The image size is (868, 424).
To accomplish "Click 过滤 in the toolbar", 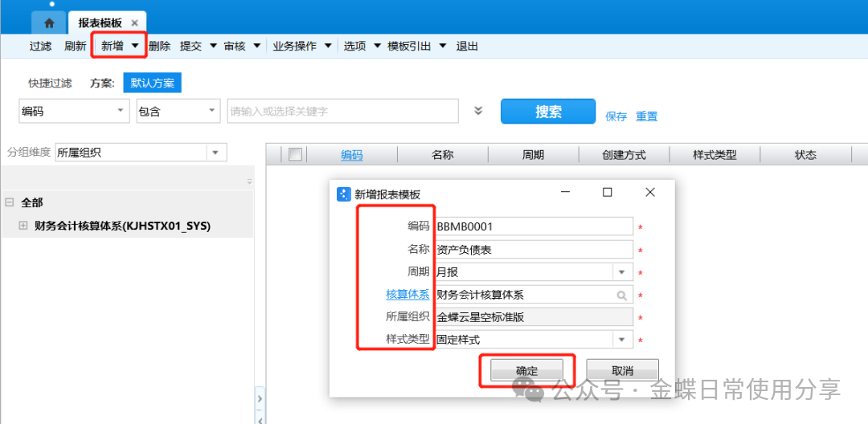I will coord(40,47).
